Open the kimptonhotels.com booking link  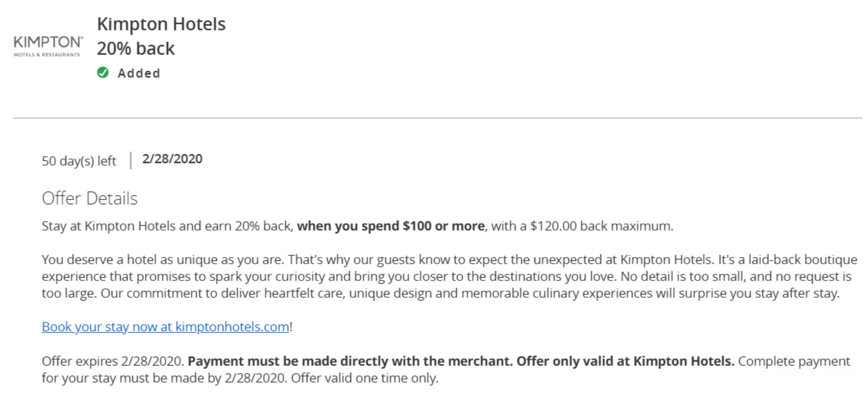click(x=166, y=327)
